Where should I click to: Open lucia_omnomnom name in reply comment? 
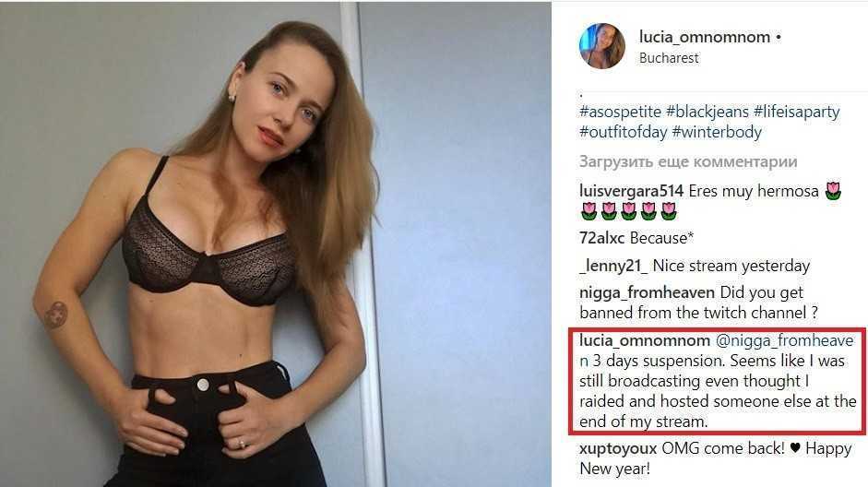click(x=645, y=340)
